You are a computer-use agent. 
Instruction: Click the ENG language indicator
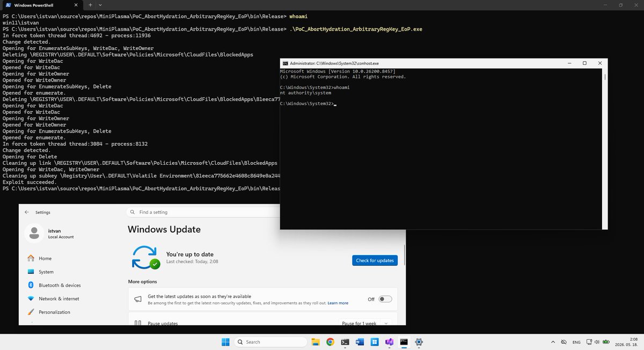[576, 342]
